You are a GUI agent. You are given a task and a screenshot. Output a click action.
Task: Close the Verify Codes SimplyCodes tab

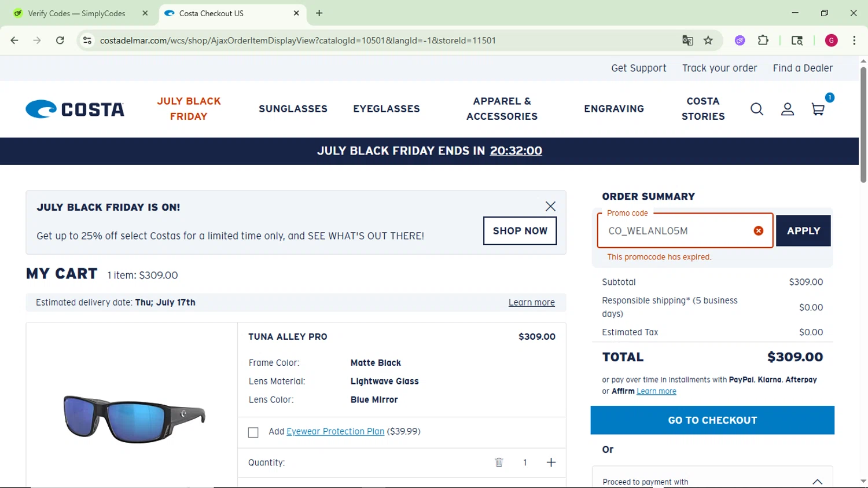(x=145, y=13)
